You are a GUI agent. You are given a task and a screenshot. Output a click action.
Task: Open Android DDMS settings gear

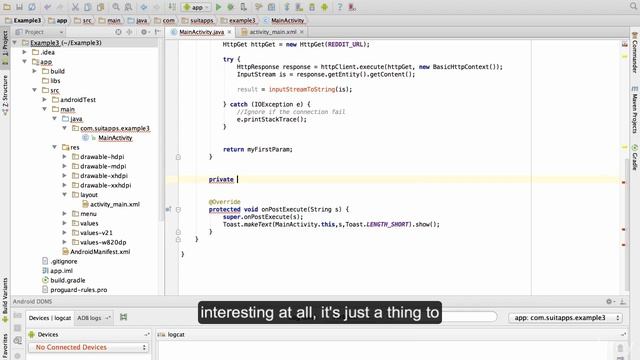[609, 301]
